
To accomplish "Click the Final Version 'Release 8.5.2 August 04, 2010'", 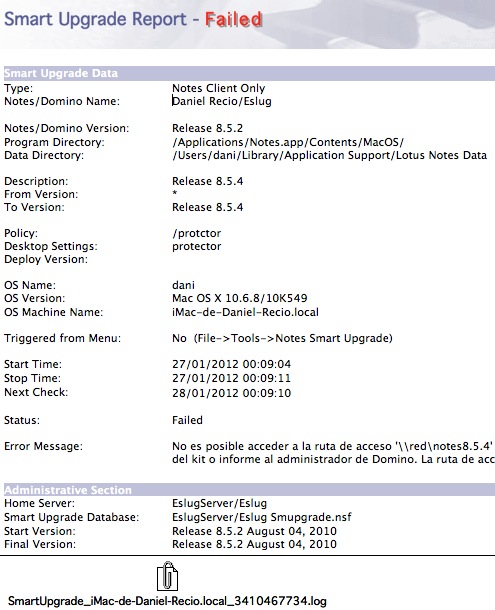I will pos(254,544).
